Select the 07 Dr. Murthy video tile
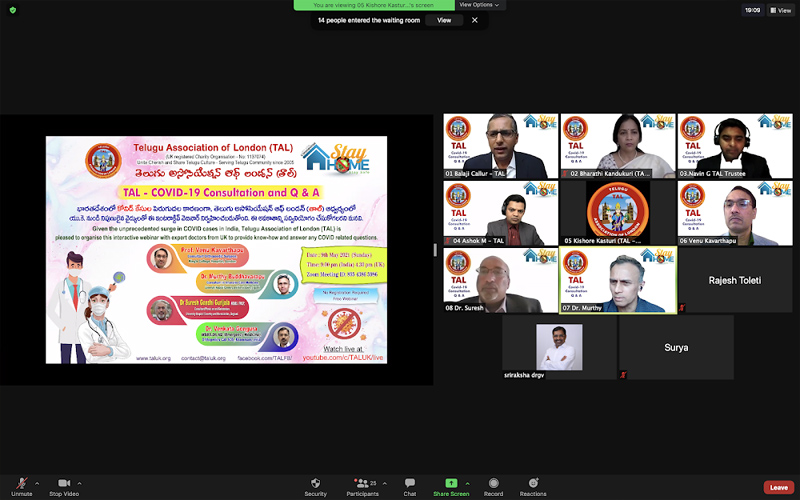This screenshot has width=800, height=500. pos(618,280)
